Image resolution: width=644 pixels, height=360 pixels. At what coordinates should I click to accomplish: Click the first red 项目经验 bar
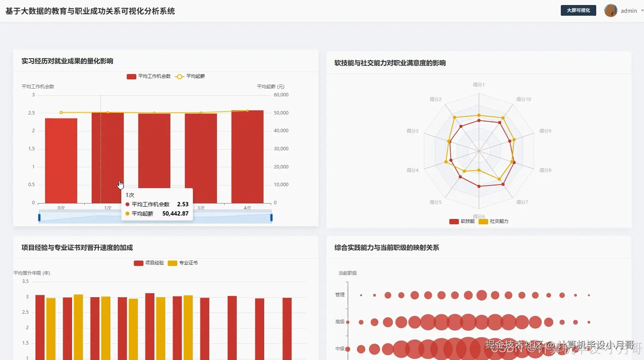pos(40,327)
